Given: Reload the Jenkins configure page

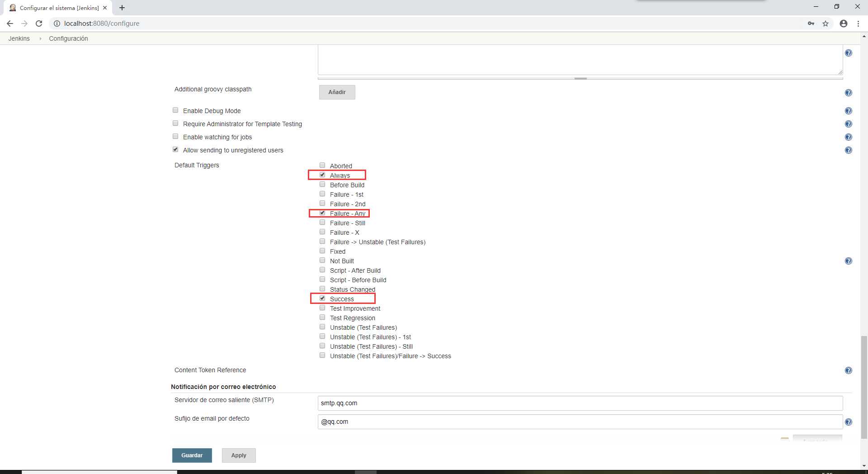Looking at the screenshot, I should click(39, 24).
